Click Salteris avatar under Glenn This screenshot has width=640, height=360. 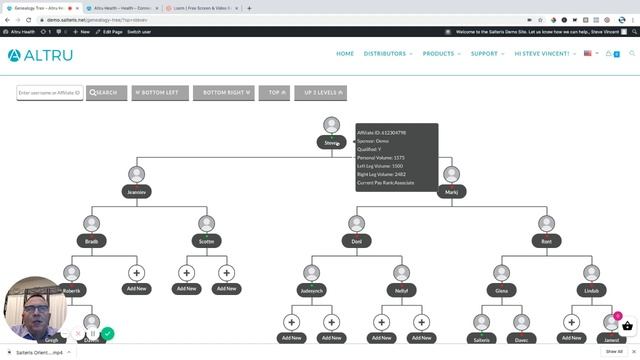482,322
